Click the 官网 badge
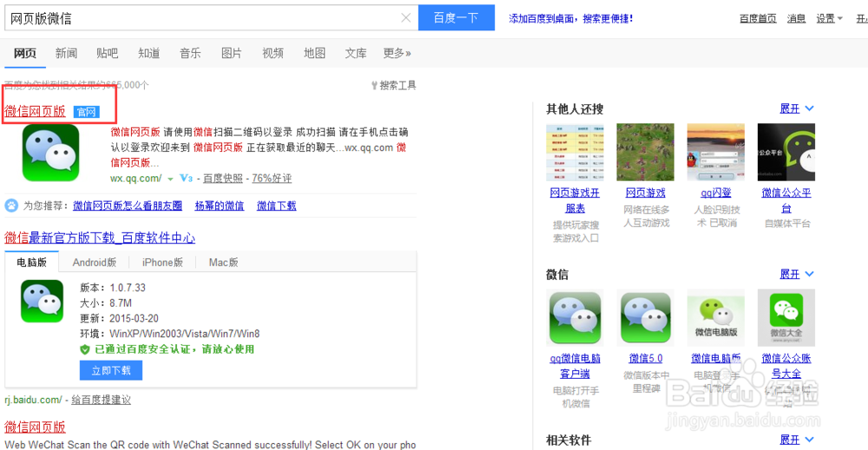This screenshot has height=450, width=868. [86, 112]
